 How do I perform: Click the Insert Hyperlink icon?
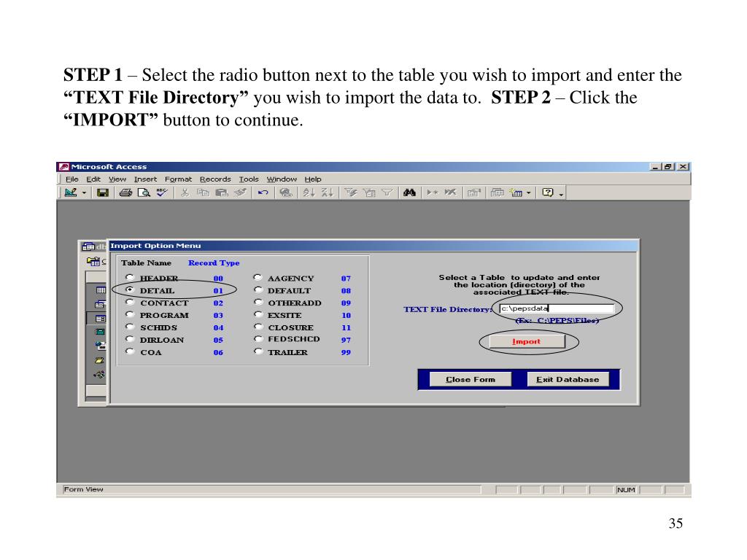[286, 192]
